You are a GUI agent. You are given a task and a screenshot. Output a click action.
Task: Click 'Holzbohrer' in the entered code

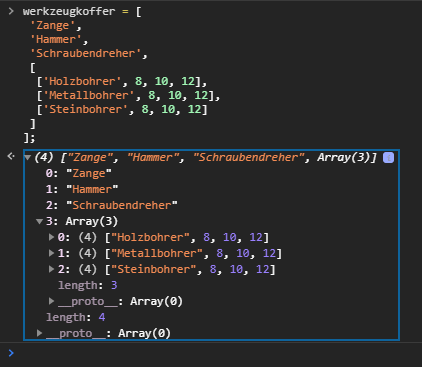(x=82, y=81)
